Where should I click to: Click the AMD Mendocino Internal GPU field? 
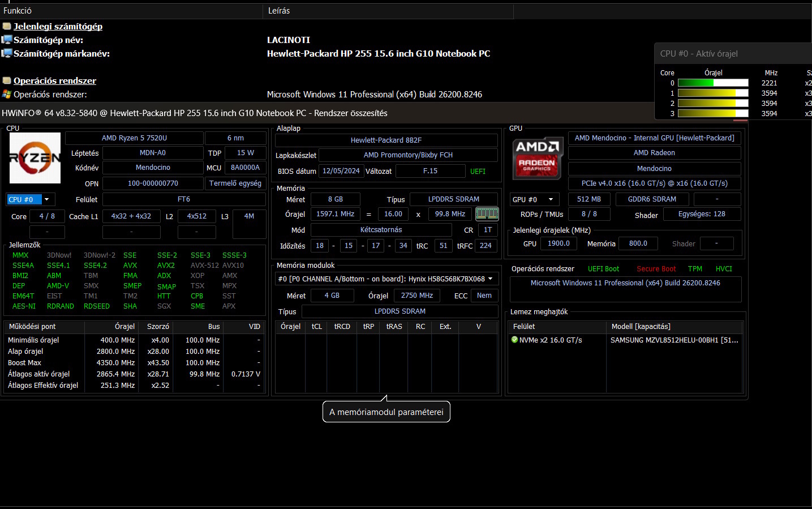coord(655,138)
